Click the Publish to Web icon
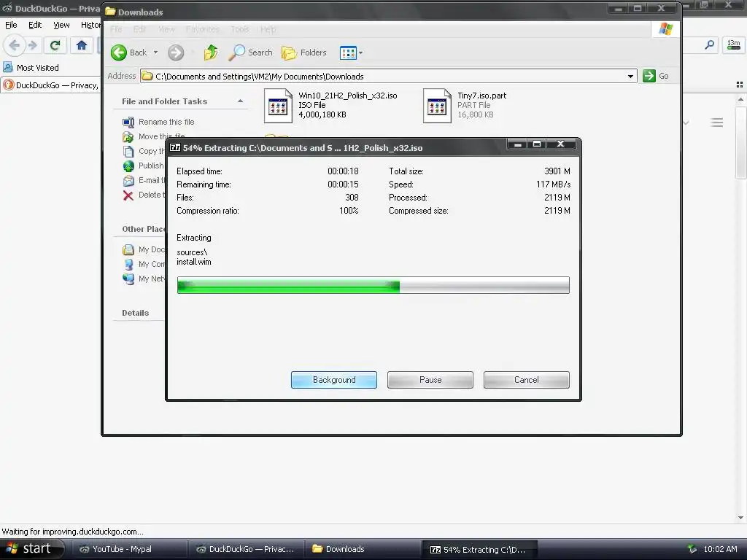 128,166
